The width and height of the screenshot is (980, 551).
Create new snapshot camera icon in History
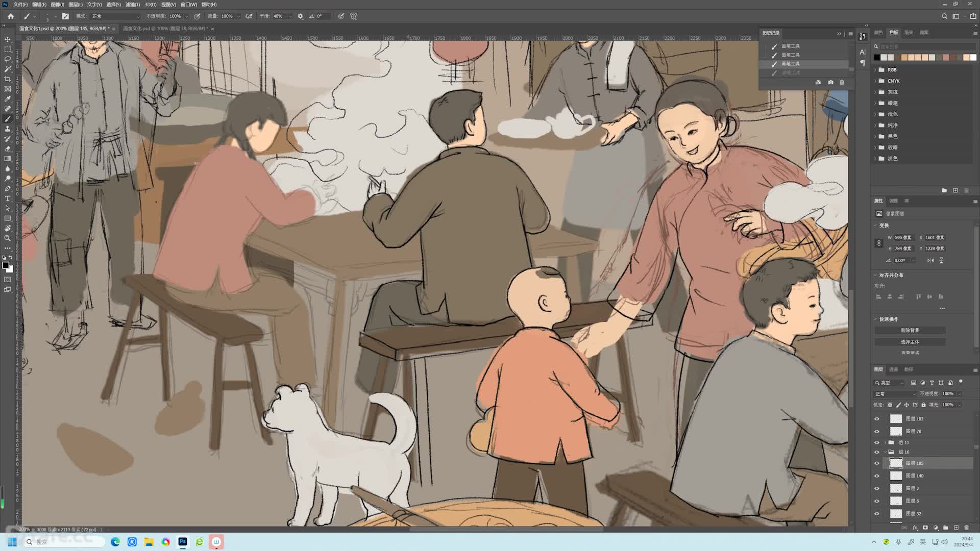[x=830, y=82]
